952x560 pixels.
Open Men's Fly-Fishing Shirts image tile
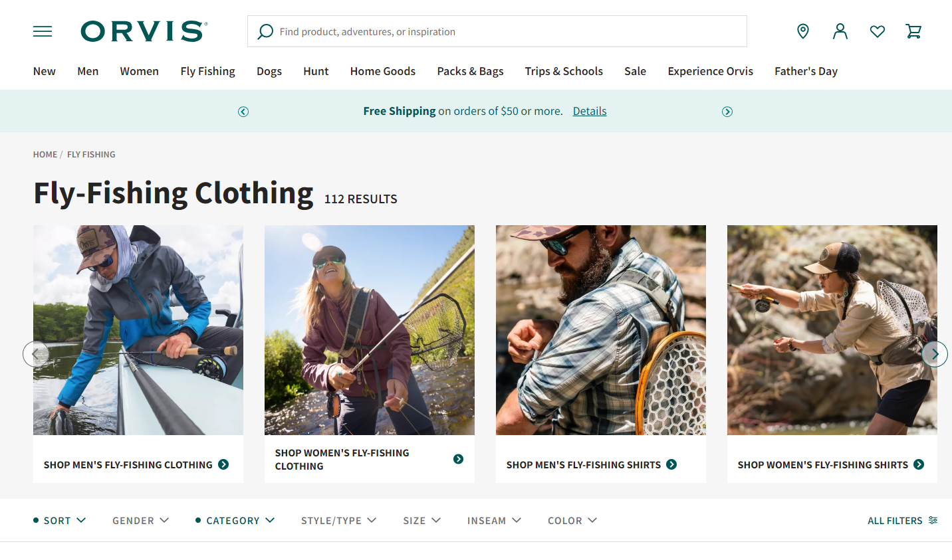(x=601, y=330)
